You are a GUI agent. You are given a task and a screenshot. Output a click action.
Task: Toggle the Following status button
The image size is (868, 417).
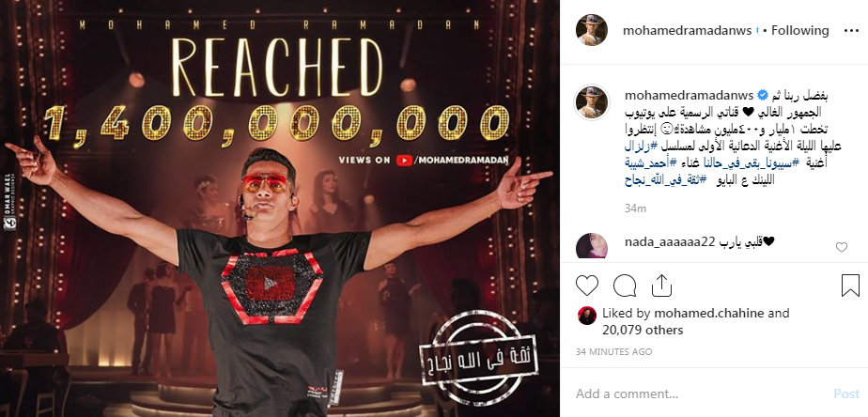click(800, 30)
